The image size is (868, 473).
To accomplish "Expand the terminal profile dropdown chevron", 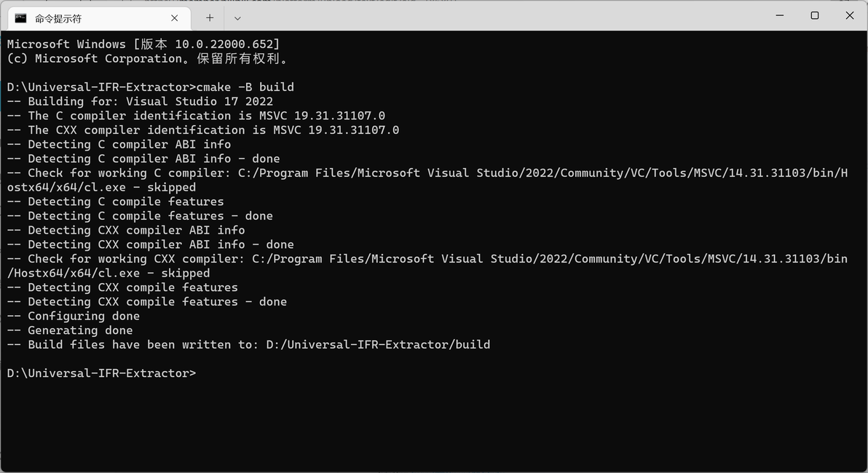I will pos(237,18).
